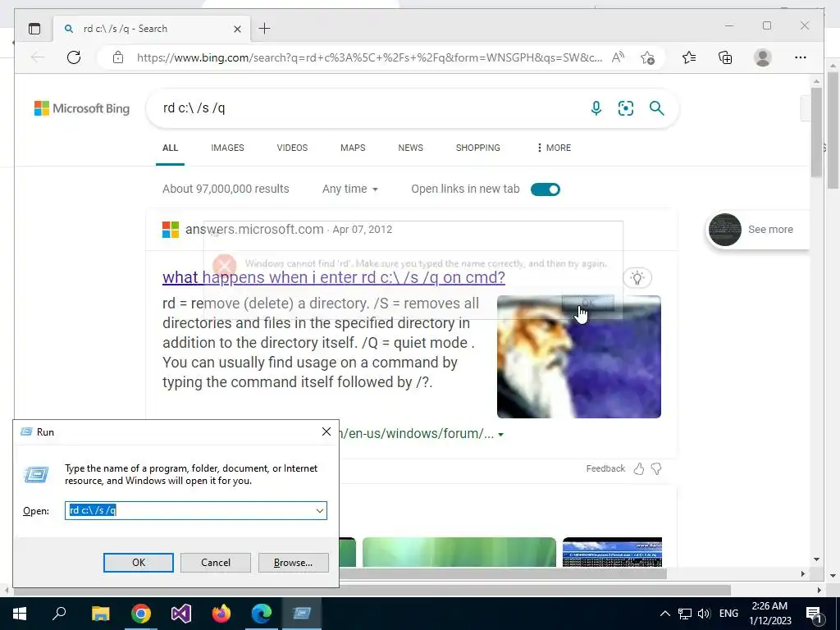
Task: Expand the result URL green dropdown arrow
Action: coord(501,435)
